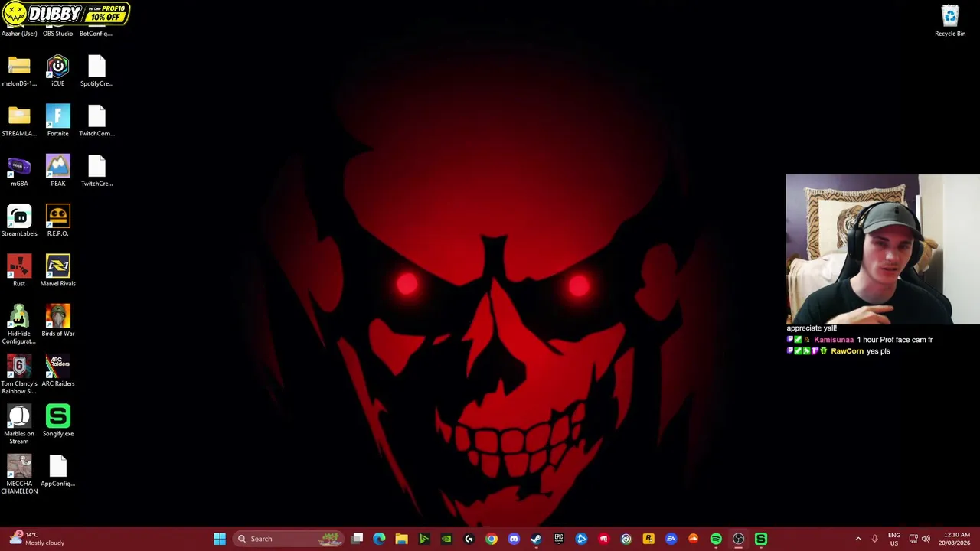Expand the hidden system tray icons

(x=858, y=539)
